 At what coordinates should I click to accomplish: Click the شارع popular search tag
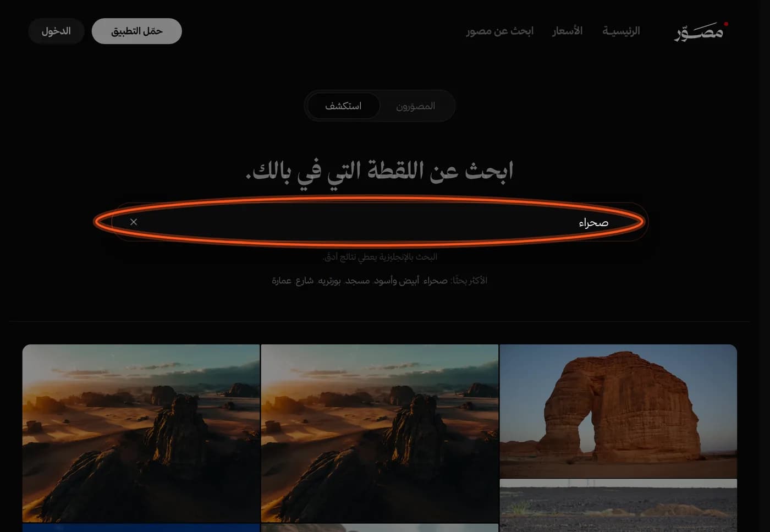point(305,281)
